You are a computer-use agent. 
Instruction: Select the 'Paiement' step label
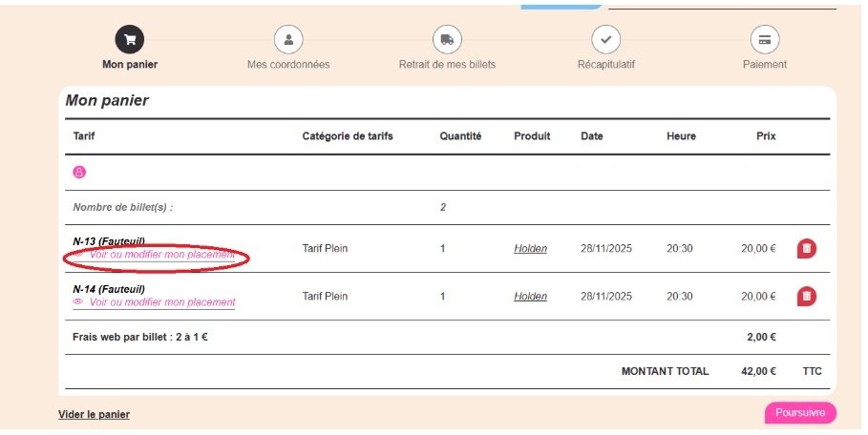click(765, 65)
